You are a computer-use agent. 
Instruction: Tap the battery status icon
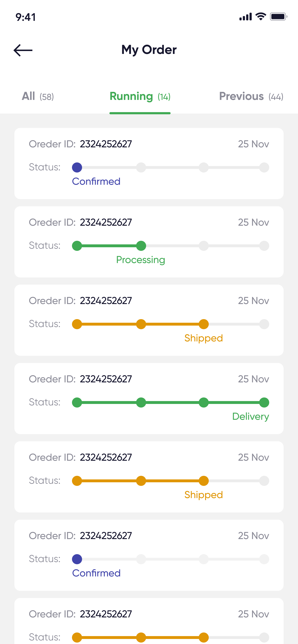(x=278, y=17)
